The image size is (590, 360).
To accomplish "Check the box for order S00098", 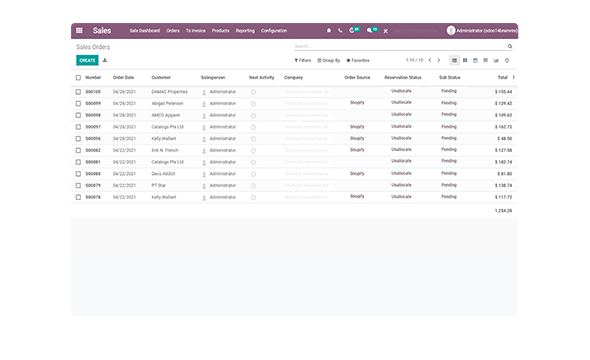I will tap(78, 115).
